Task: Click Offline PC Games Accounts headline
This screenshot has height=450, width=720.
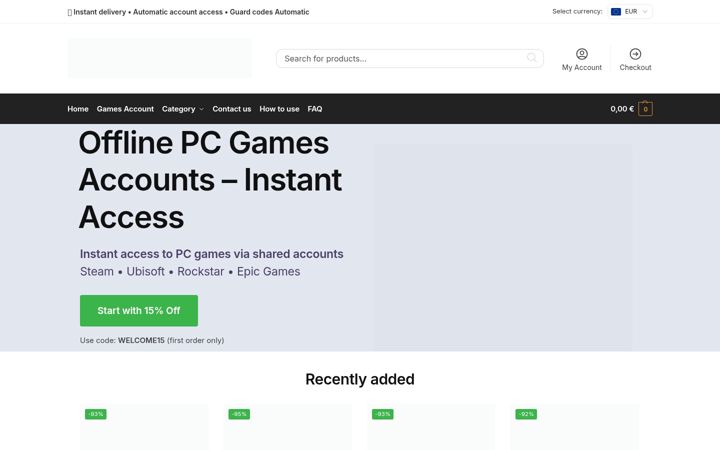Action: [210, 180]
